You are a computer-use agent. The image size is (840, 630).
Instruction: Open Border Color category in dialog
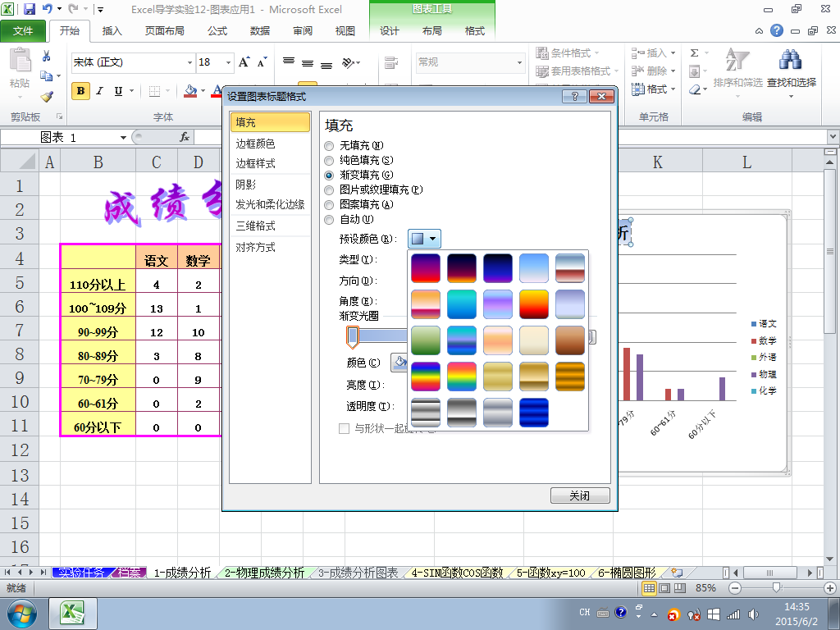pos(255,144)
